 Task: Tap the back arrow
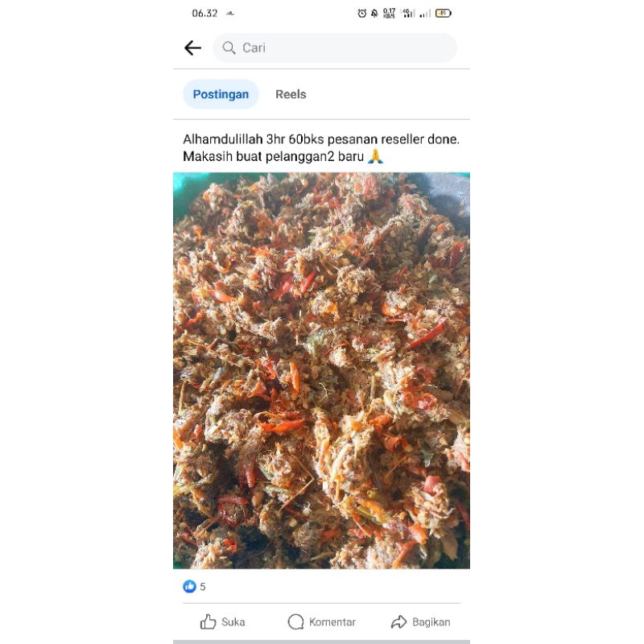pos(192,48)
